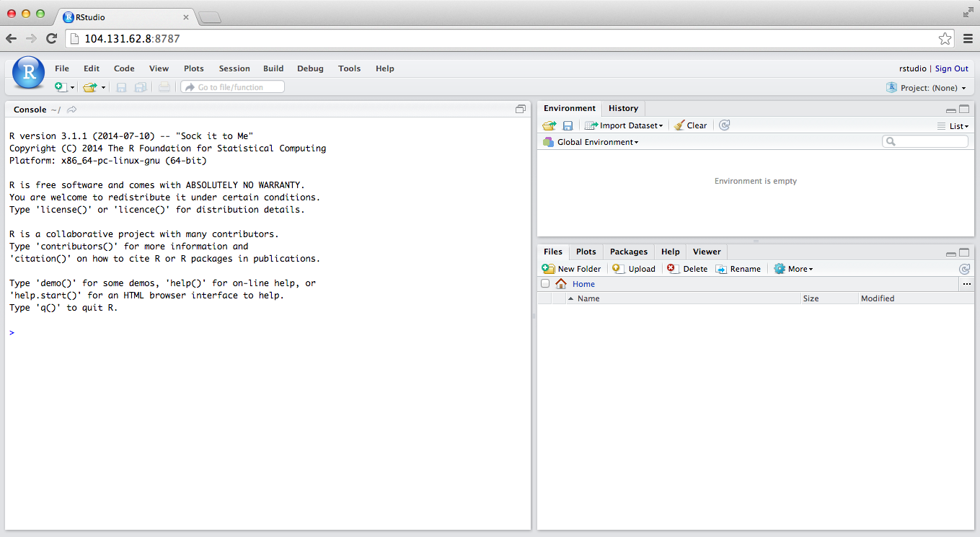
Task: Click the browser reload button
Action: click(51, 38)
